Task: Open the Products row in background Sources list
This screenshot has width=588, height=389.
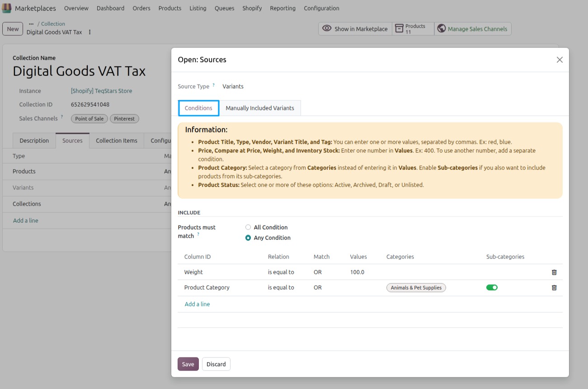Action: click(x=87, y=171)
